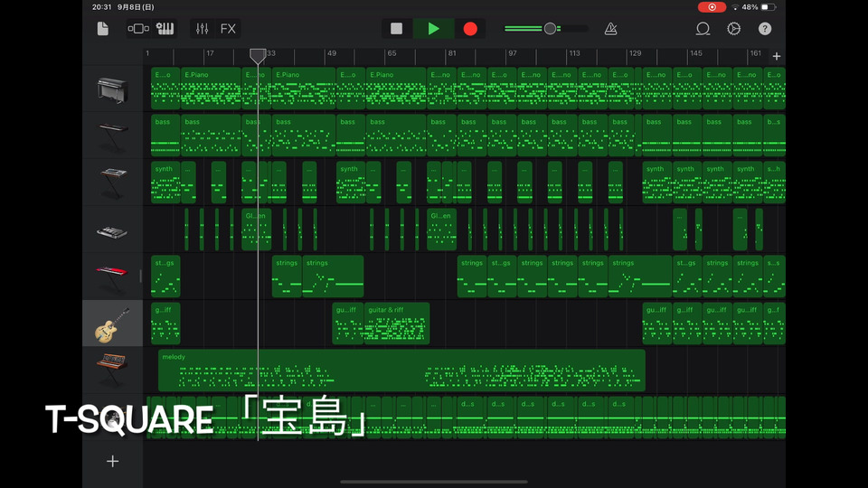Select the first 'd...s' drum region near bar 81
The height and width of the screenshot is (488, 868).
472,418
